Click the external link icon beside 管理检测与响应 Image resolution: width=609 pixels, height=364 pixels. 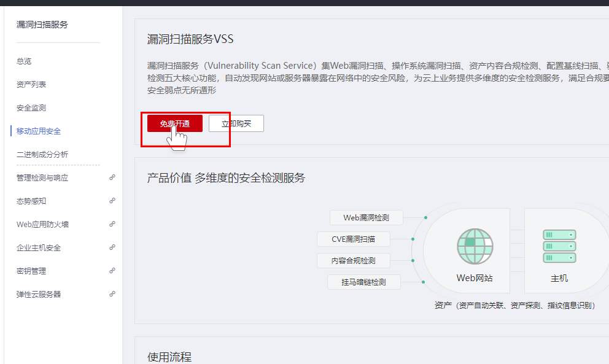point(112,177)
